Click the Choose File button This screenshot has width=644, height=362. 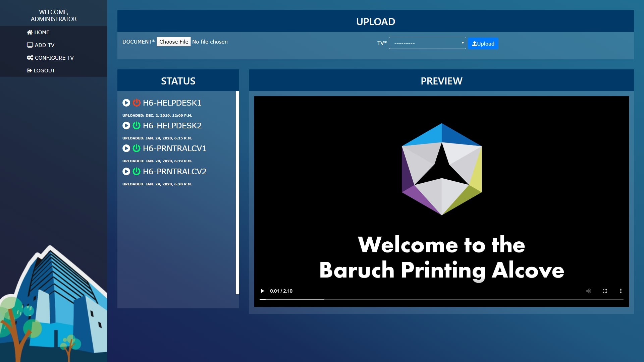(x=174, y=42)
